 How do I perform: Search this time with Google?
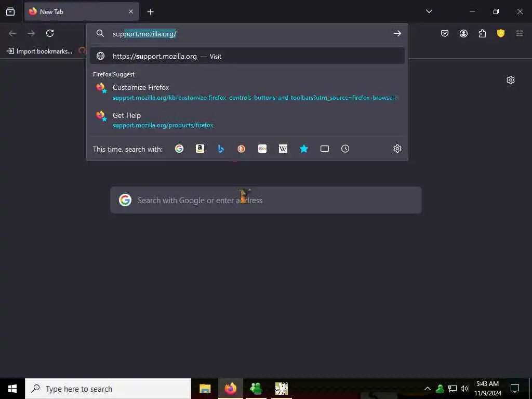(179, 149)
